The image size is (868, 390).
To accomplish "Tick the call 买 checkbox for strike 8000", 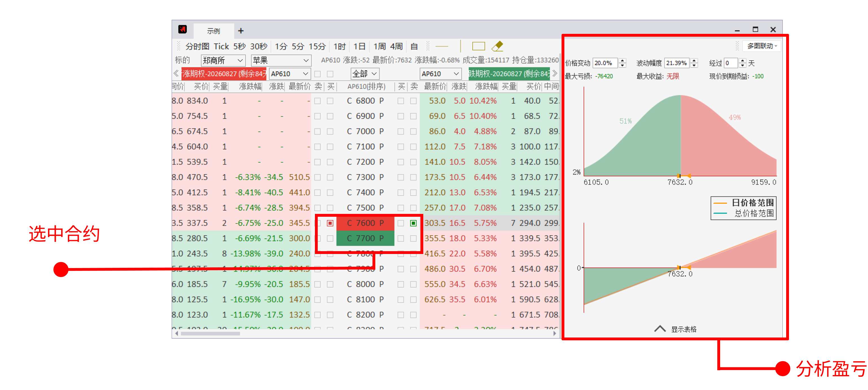I will 330,284.
